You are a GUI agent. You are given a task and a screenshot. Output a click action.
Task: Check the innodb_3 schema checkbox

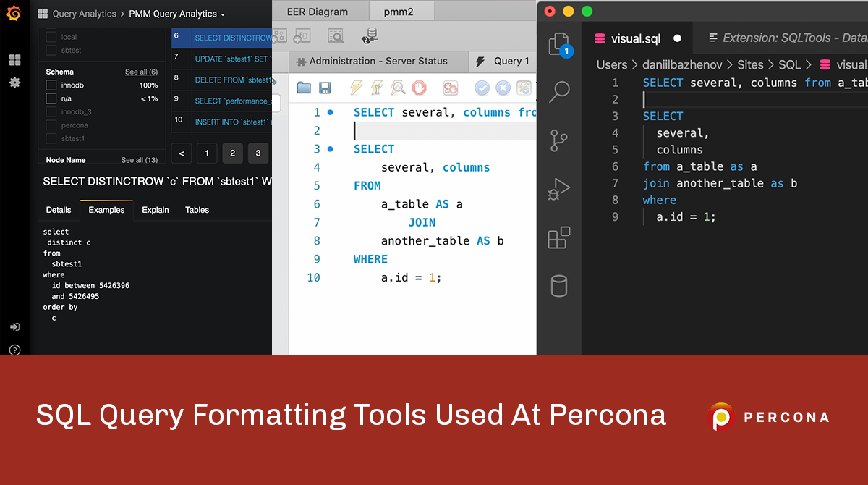click(51, 112)
